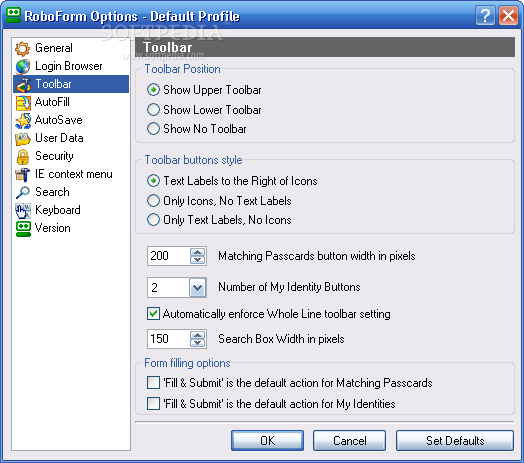
Task: Open the AutoSave options page
Action: tap(71, 120)
